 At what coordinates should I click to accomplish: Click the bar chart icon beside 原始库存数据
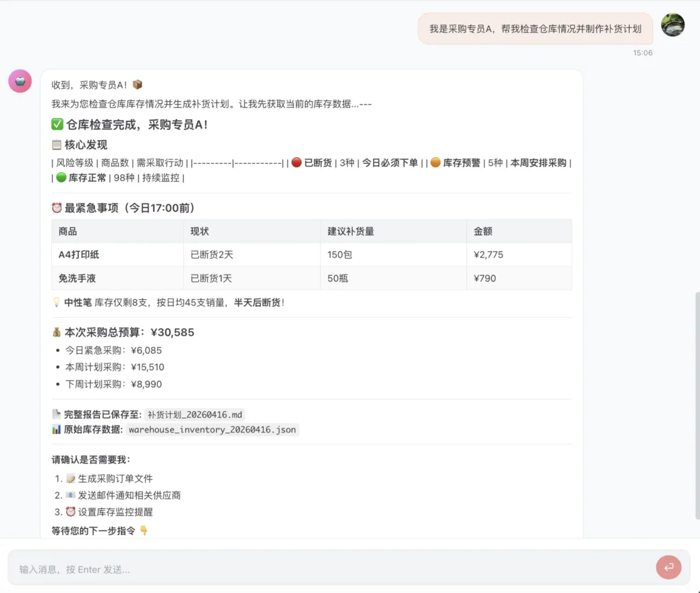[x=57, y=430]
